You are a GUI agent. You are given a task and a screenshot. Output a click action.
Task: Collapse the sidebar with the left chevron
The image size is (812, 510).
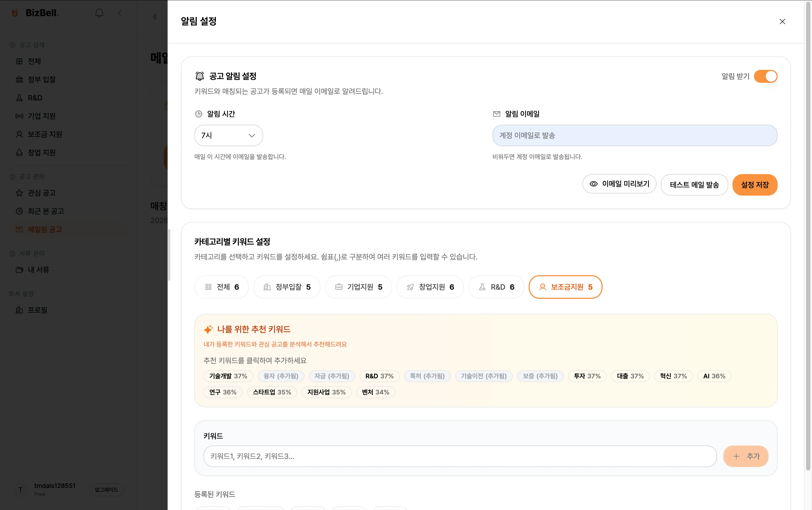(x=120, y=13)
